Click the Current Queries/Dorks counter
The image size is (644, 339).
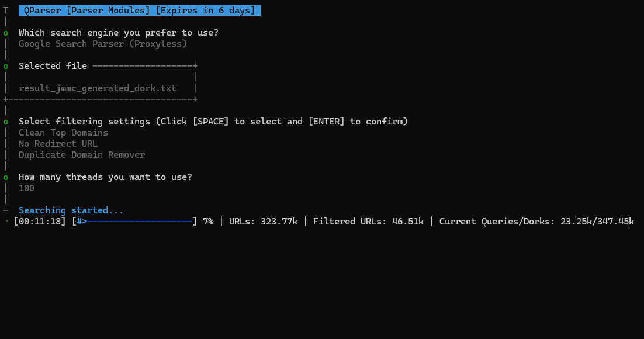pyautogui.click(x=536, y=222)
